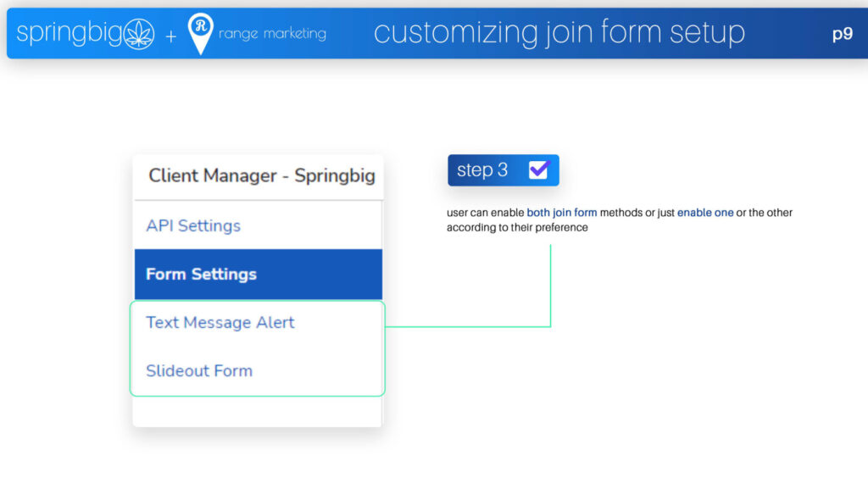Click the customizing join form setup title

click(x=559, y=33)
